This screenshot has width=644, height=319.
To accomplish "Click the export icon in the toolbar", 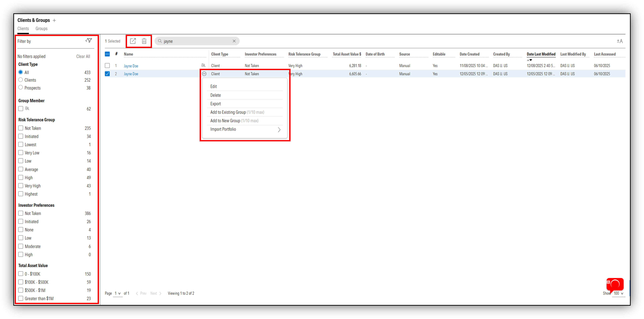I will click(133, 41).
